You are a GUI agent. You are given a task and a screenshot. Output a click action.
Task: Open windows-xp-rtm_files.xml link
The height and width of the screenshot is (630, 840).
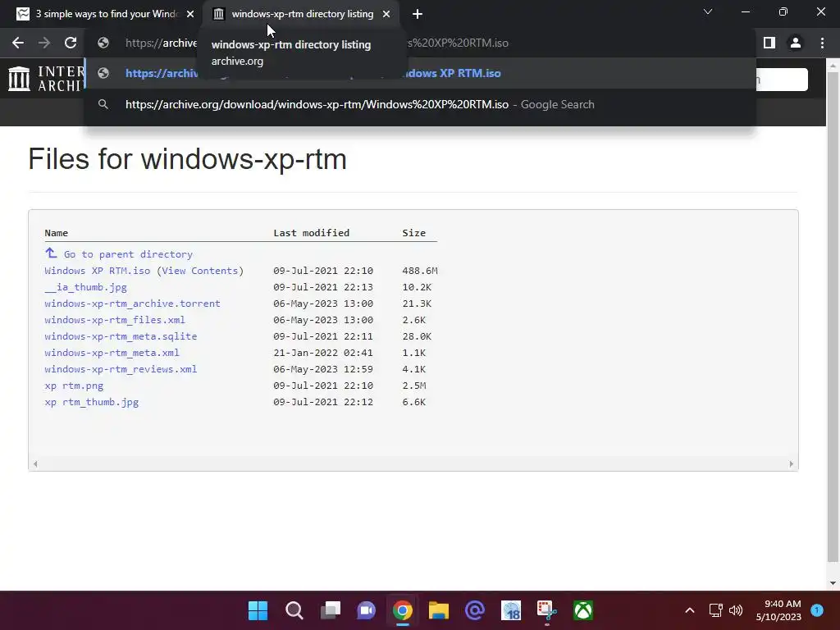coord(115,320)
